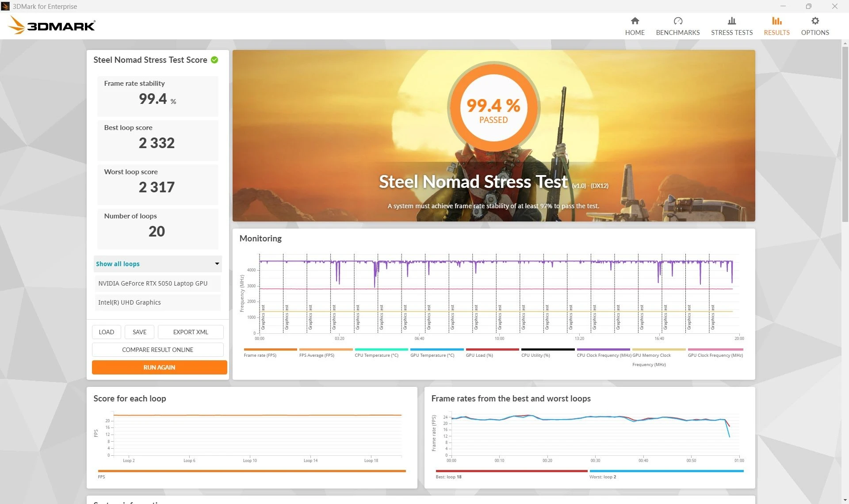Click the scrollbar down arrow
This screenshot has height=504, width=849.
(845, 500)
